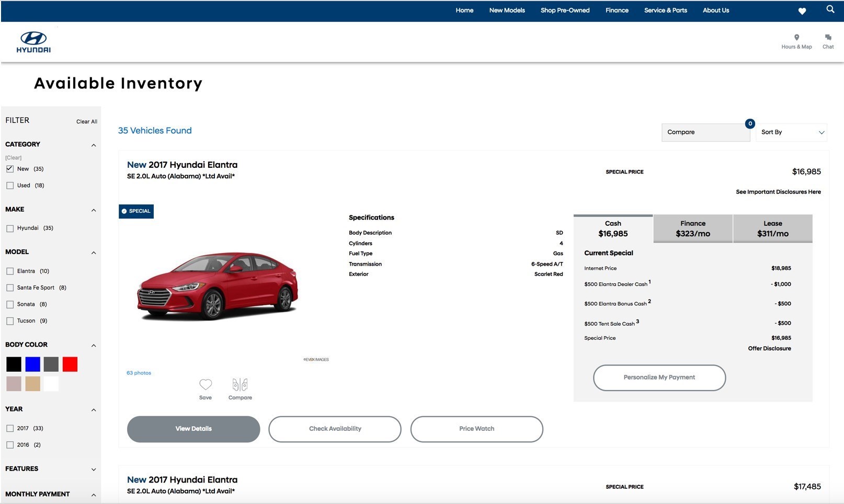
Task: Save the Elantra using the heart icon
Action: tap(205, 385)
